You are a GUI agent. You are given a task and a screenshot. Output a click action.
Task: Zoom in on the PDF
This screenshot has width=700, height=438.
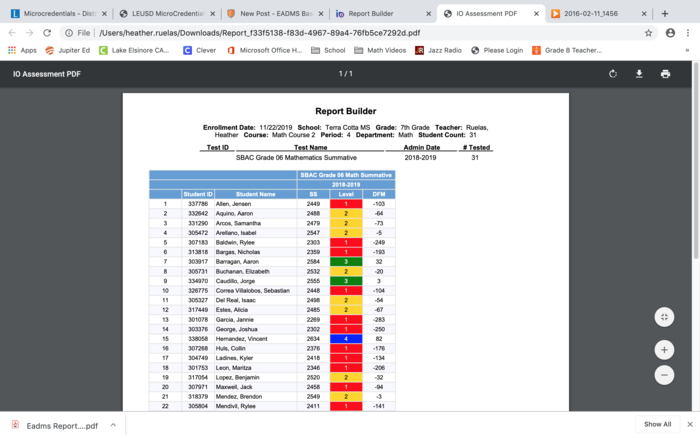pyautogui.click(x=663, y=350)
